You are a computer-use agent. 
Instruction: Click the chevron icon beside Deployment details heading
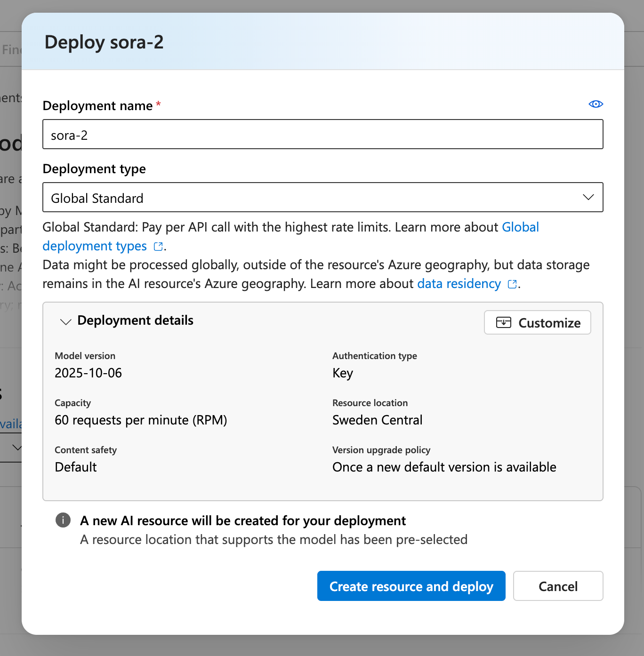point(66,322)
